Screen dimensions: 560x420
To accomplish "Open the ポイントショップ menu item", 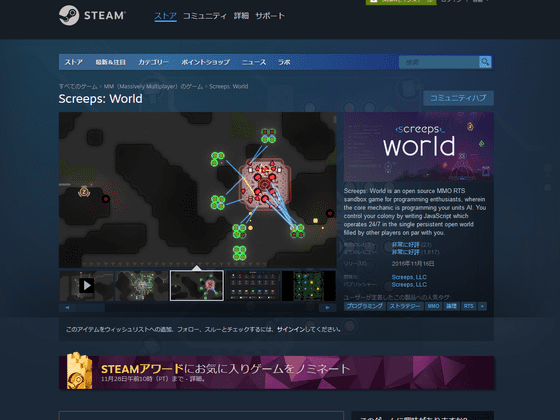I will [x=205, y=62].
